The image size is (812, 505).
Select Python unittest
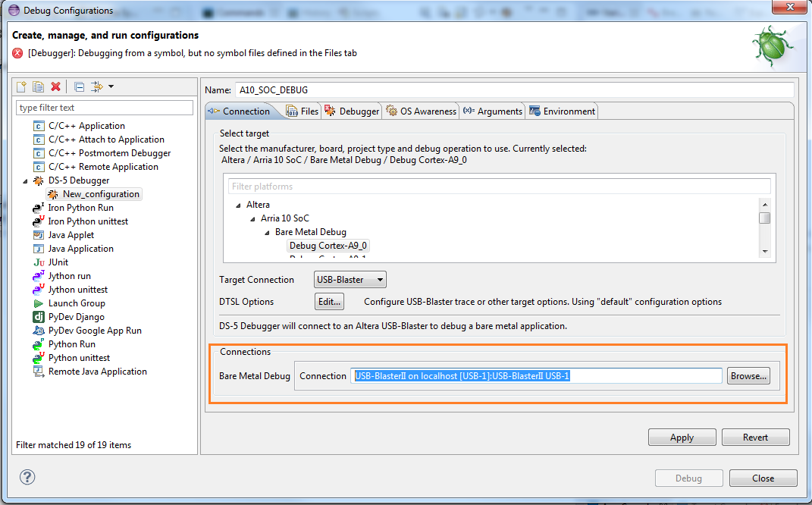point(80,358)
